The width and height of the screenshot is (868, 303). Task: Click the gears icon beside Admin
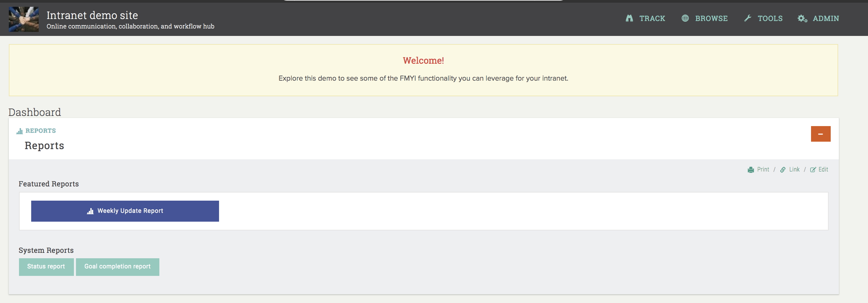click(802, 19)
